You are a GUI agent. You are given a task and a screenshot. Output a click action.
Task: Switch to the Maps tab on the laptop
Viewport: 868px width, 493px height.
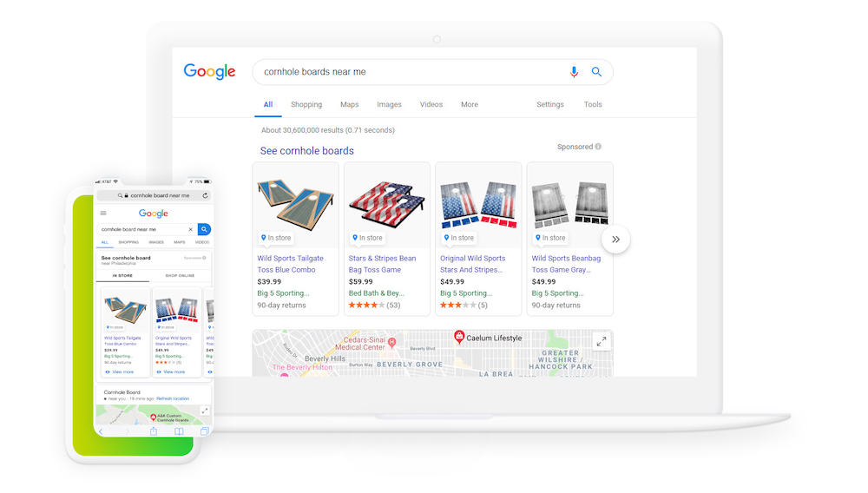tap(349, 104)
